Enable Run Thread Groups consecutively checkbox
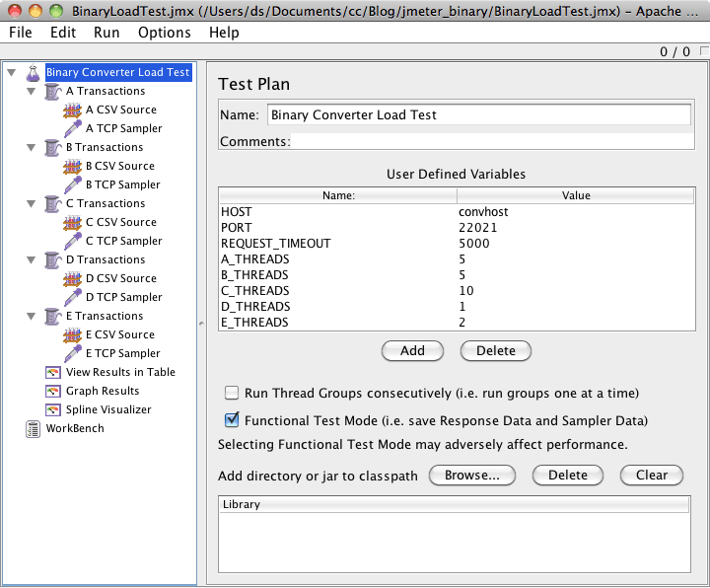The image size is (710, 588). [232, 393]
